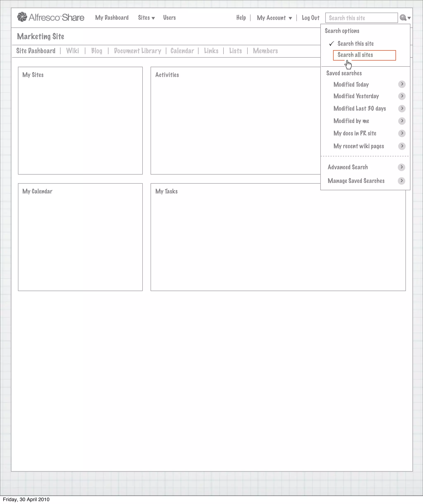423x504 pixels.
Task: Expand the Sites dropdown menu
Action: 146,18
